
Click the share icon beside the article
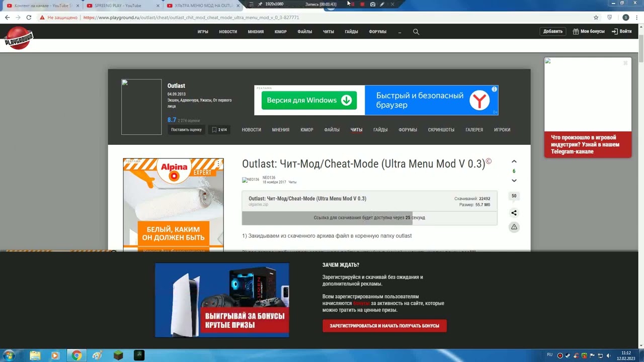(514, 213)
